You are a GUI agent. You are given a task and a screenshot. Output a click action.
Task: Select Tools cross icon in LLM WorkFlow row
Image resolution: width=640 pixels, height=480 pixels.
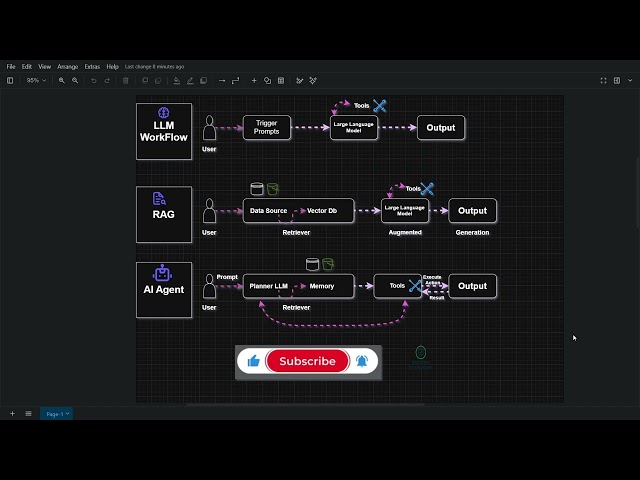coord(380,106)
